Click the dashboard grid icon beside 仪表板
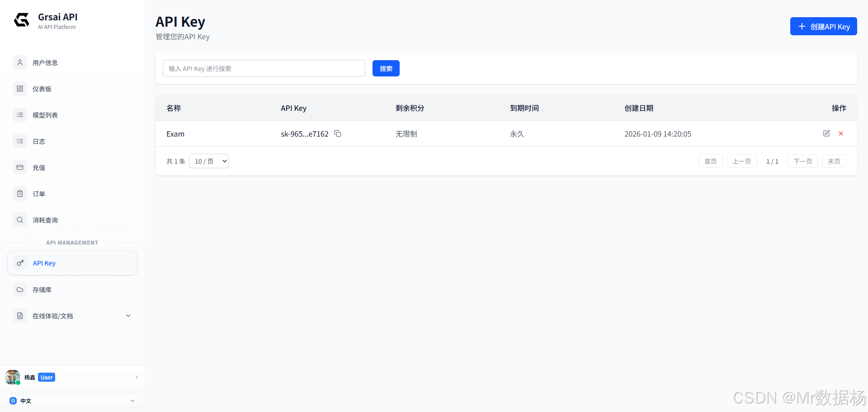868x412 pixels. tap(20, 89)
